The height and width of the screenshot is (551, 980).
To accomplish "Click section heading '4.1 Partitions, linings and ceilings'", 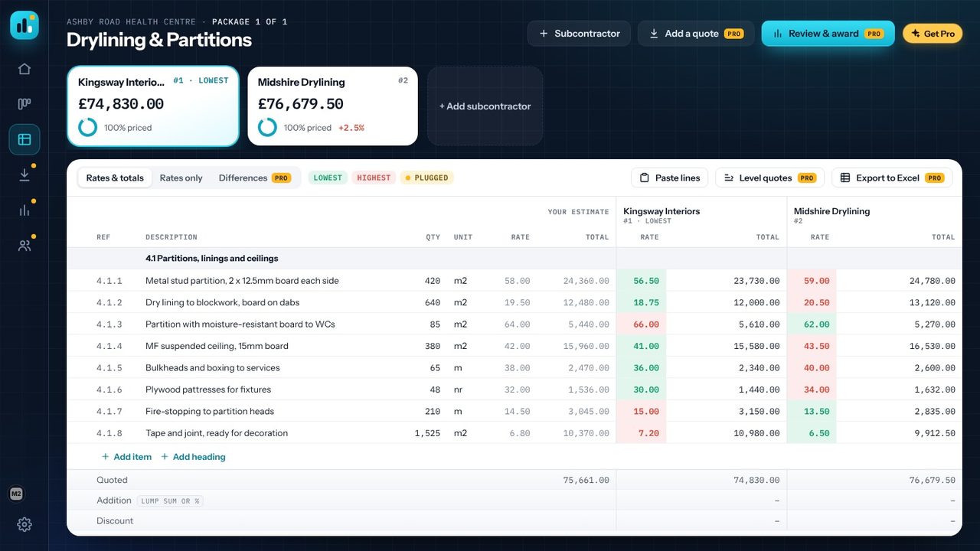I will [212, 259].
